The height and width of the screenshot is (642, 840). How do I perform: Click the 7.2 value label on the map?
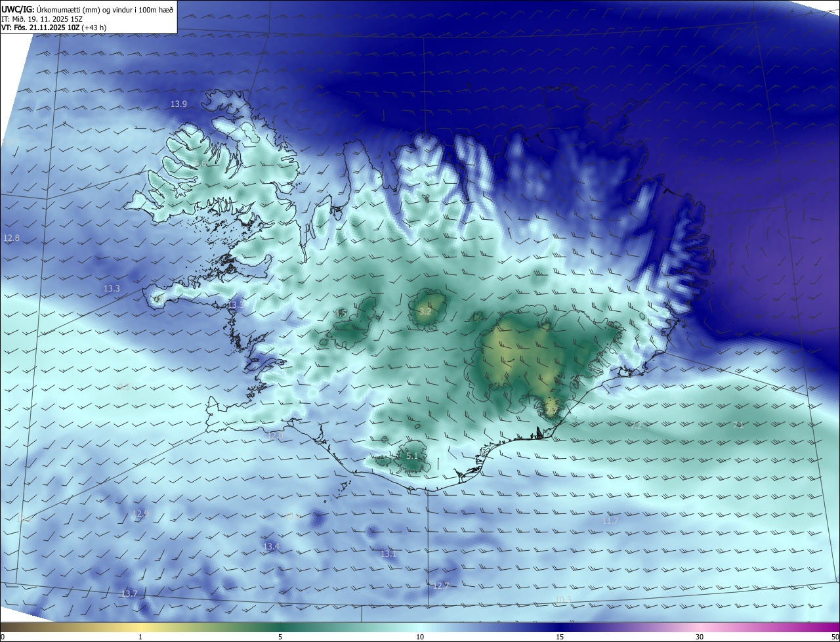coord(636,425)
